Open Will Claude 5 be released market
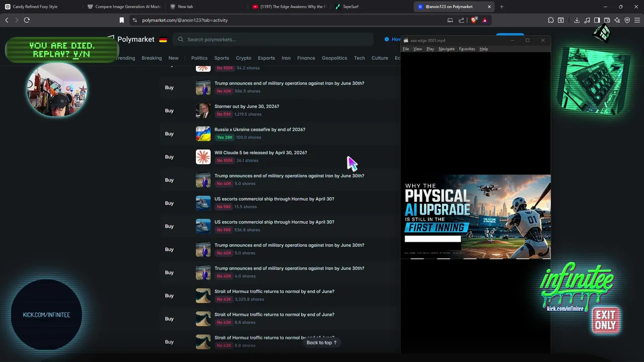The image size is (644, 362). pyautogui.click(x=261, y=153)
